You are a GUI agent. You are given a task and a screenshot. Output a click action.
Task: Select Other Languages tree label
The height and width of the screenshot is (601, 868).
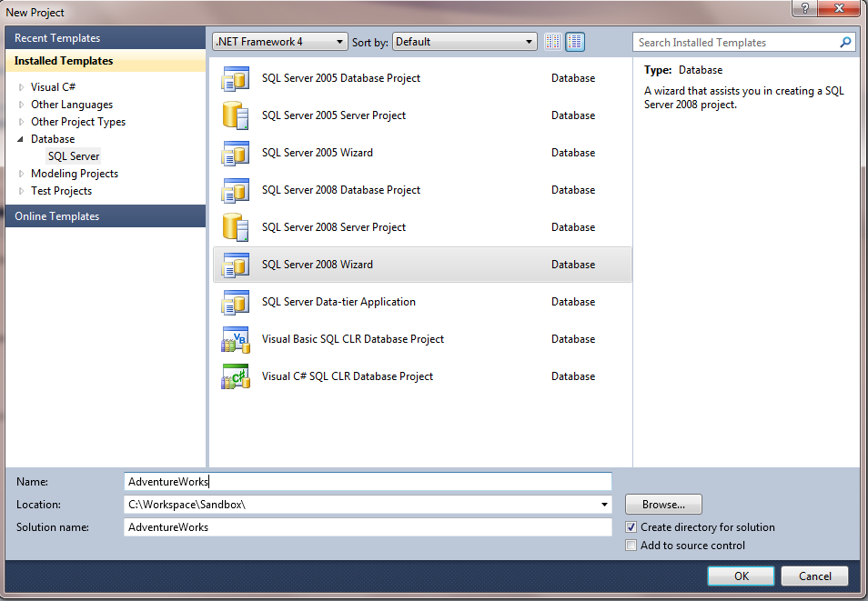pos(71,104)
